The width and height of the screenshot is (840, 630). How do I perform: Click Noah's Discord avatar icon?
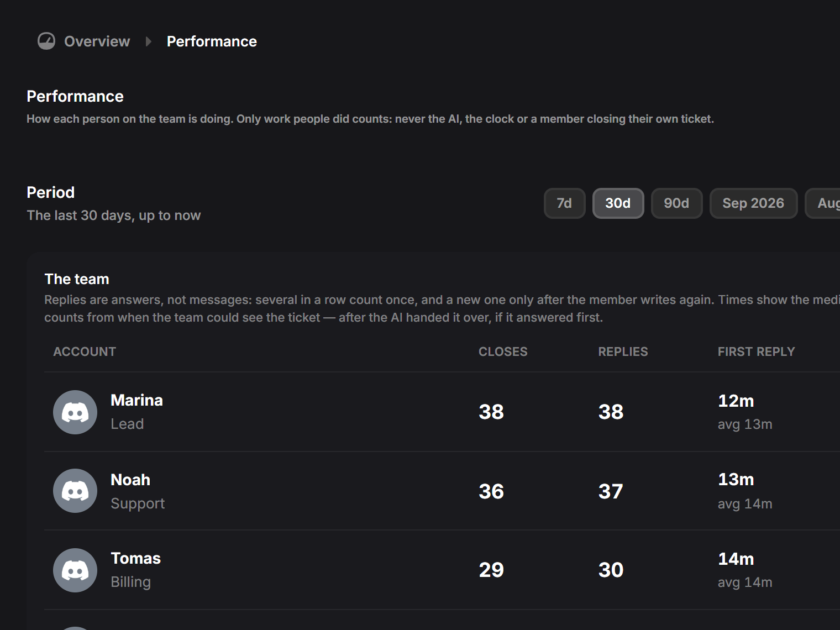(75, 491)
